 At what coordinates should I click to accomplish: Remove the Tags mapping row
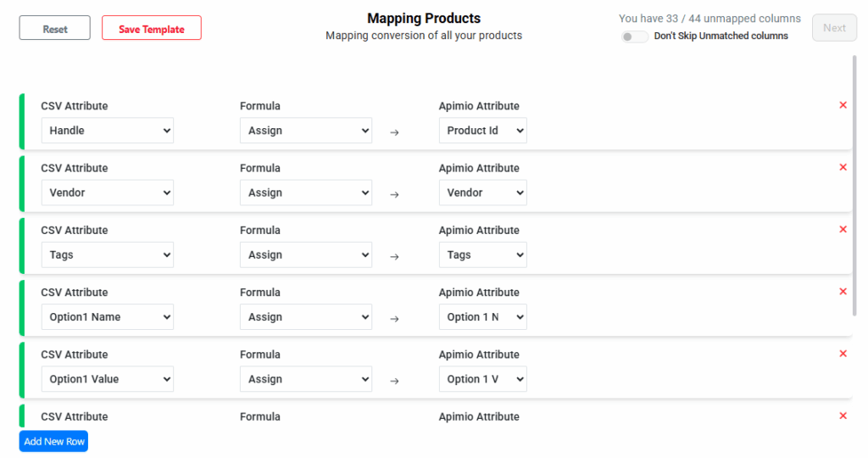point(843,229)
